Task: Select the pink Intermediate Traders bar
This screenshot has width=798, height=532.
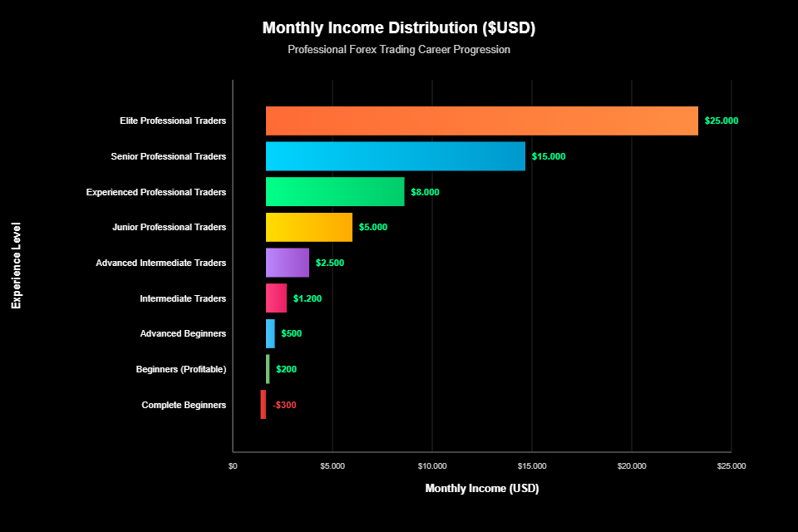Action: coord(276,298)
